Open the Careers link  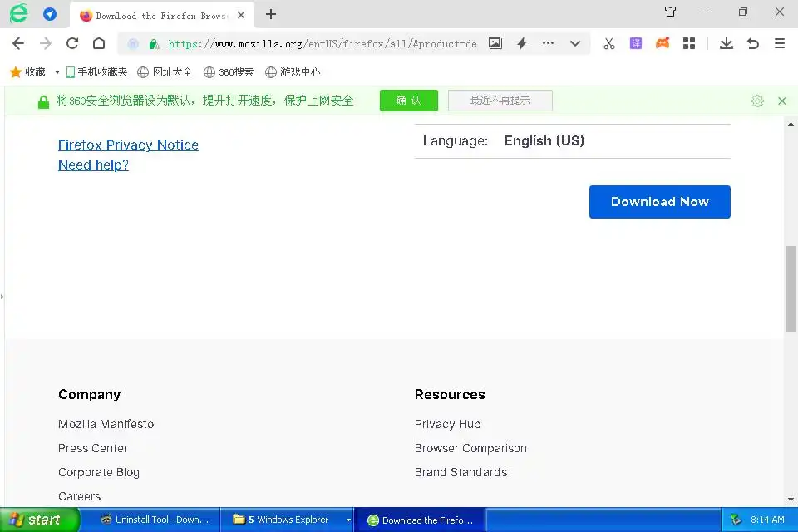[80, 496]
